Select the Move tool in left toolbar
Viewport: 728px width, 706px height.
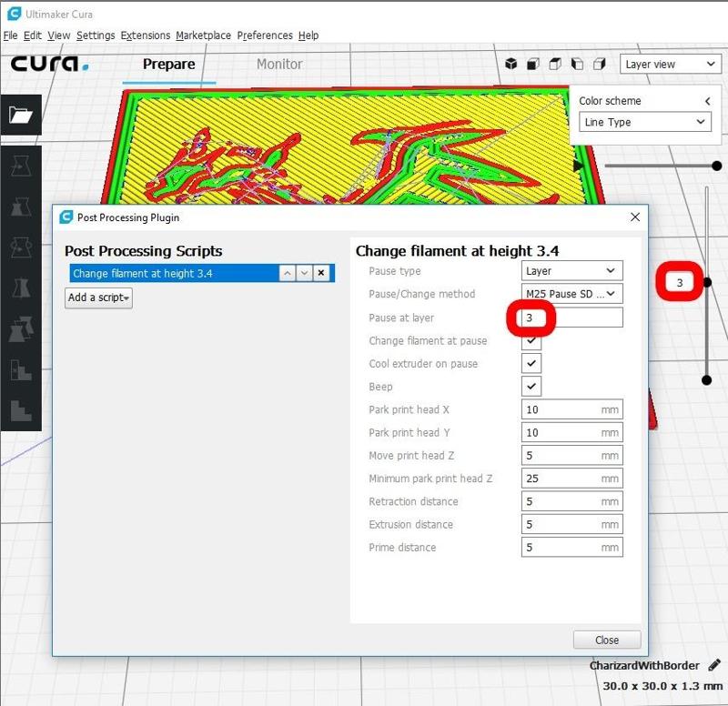pos(21,166)
